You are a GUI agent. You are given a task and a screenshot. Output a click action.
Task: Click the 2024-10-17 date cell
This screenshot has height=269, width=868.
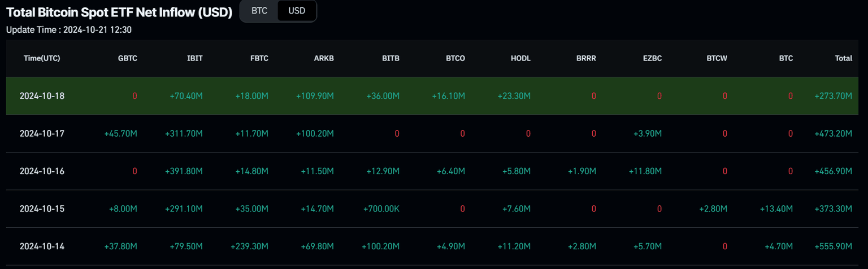tap(42, 133)
